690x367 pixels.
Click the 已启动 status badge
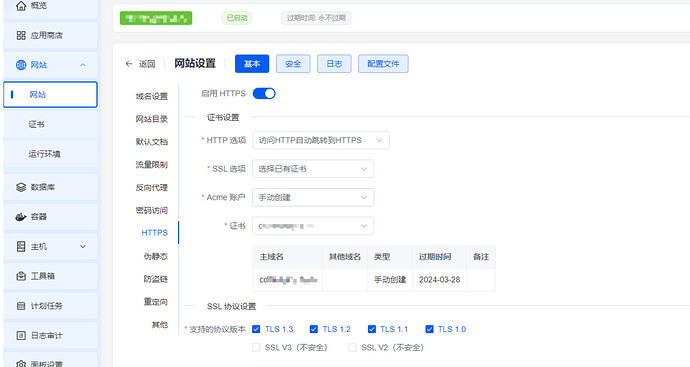click(x=237, y=18)
